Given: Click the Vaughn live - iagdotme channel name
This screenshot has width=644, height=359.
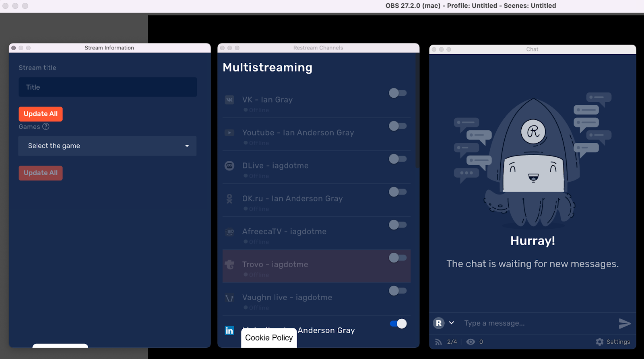Looking at the screenshot, I should pos(287,297).
